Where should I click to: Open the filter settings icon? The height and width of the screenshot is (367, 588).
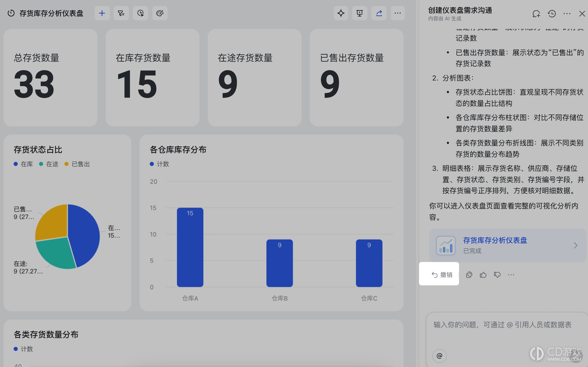tap(121, 13)
